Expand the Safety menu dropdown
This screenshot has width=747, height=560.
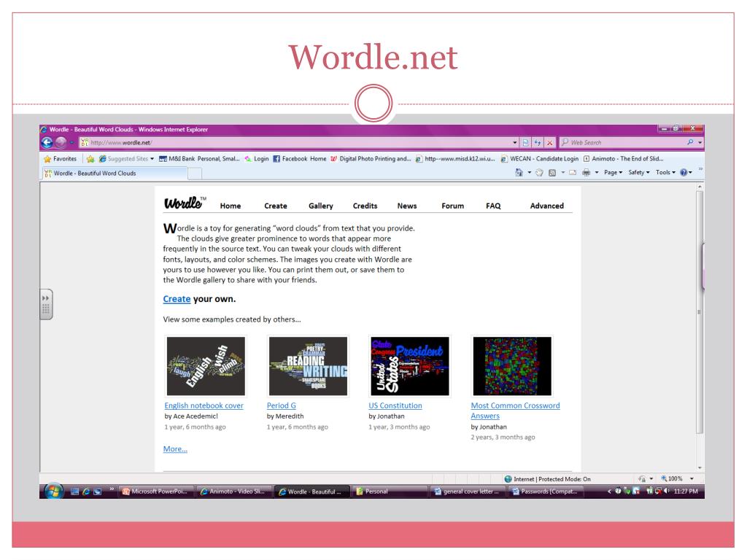click(x=639, y=172)
